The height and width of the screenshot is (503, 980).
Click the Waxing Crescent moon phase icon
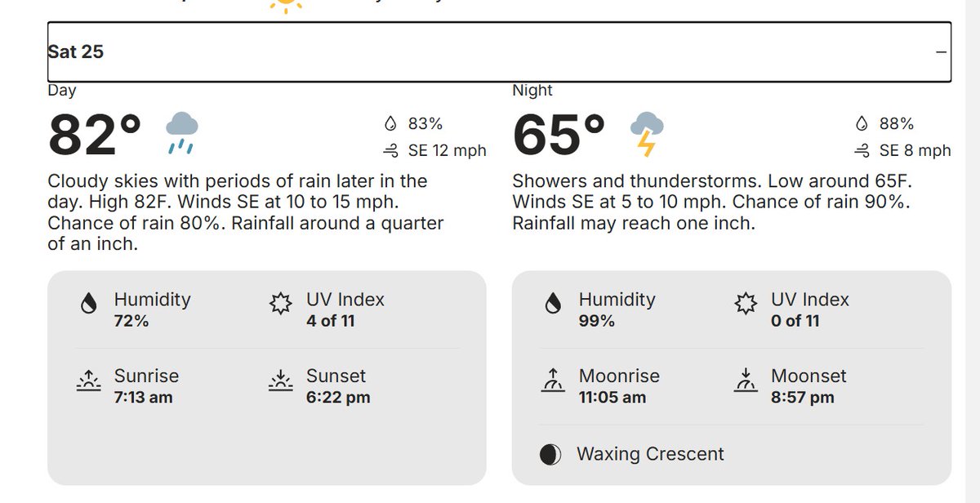click(551, 455)
